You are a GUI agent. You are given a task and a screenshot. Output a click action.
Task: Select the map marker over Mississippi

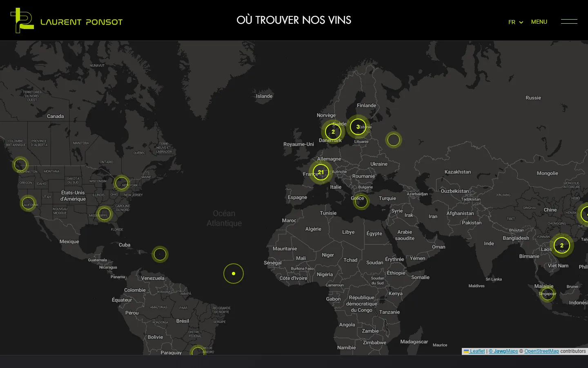click(105, 214)
